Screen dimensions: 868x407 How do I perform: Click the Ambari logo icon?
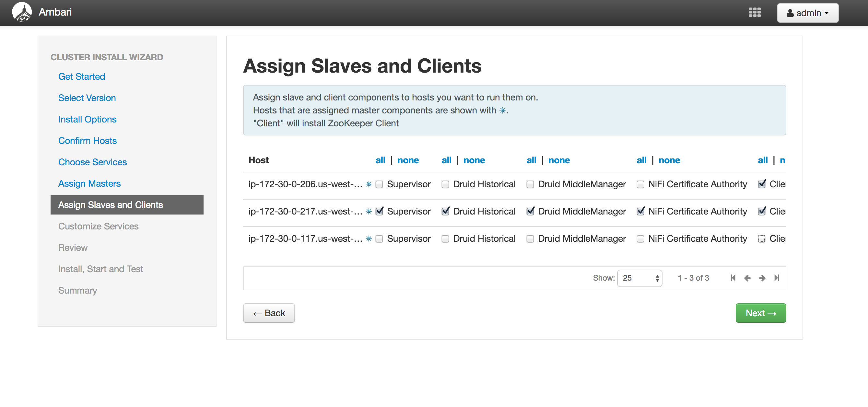pyautogui.click(x=22, y=12)
